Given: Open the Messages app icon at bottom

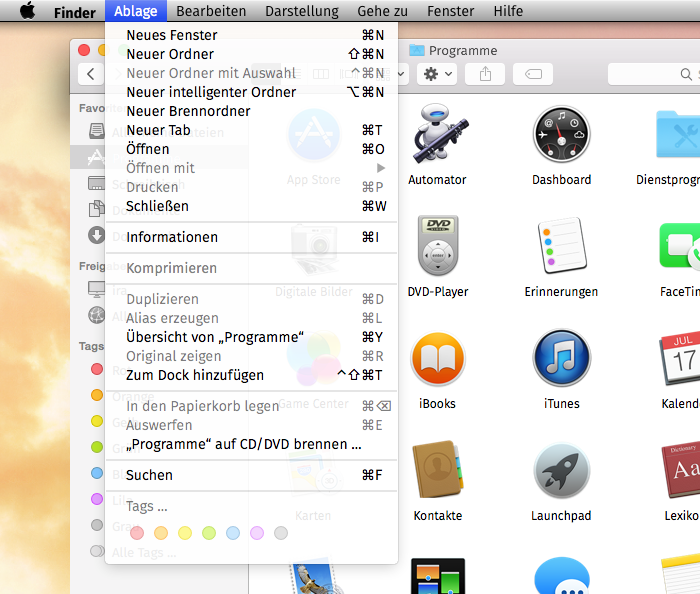Looking at the screenshot, I should [562, 576].
